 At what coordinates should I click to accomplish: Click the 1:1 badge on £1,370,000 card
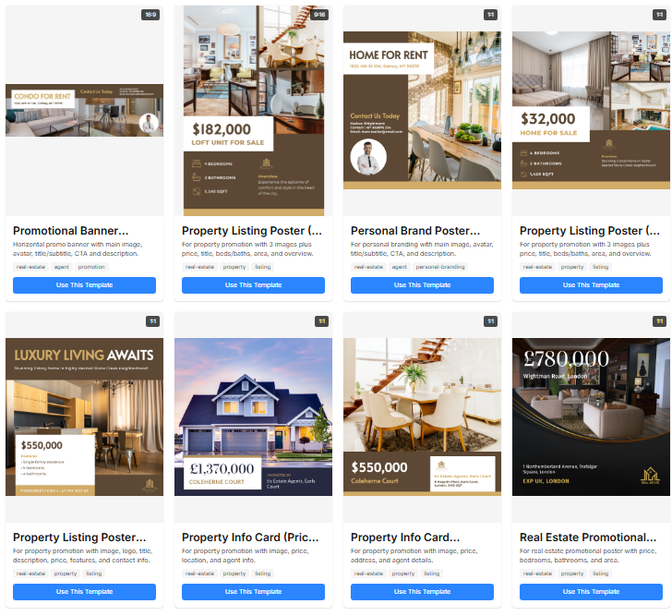coord(322,321)
